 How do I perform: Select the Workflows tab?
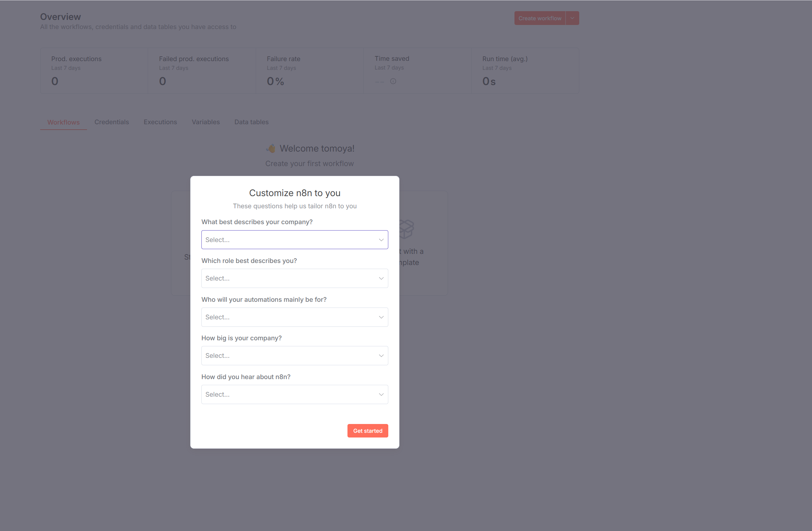click(x=63, y=122)
